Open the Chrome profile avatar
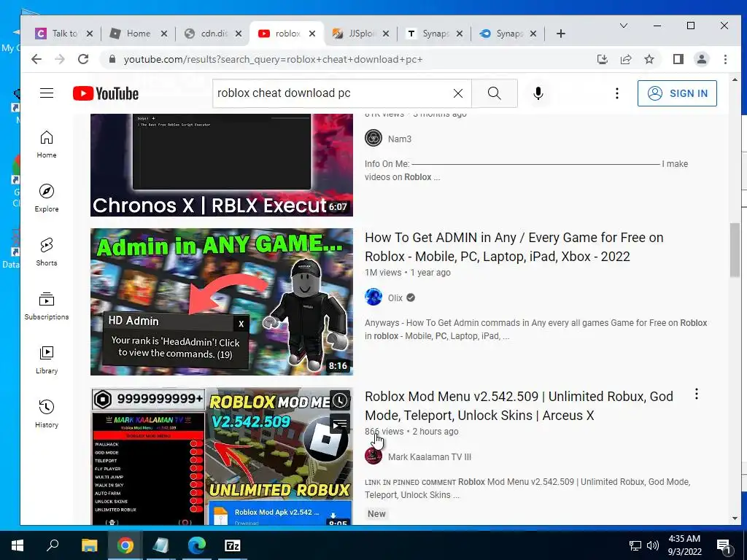747x560 pixels. (x=702, y=59)
